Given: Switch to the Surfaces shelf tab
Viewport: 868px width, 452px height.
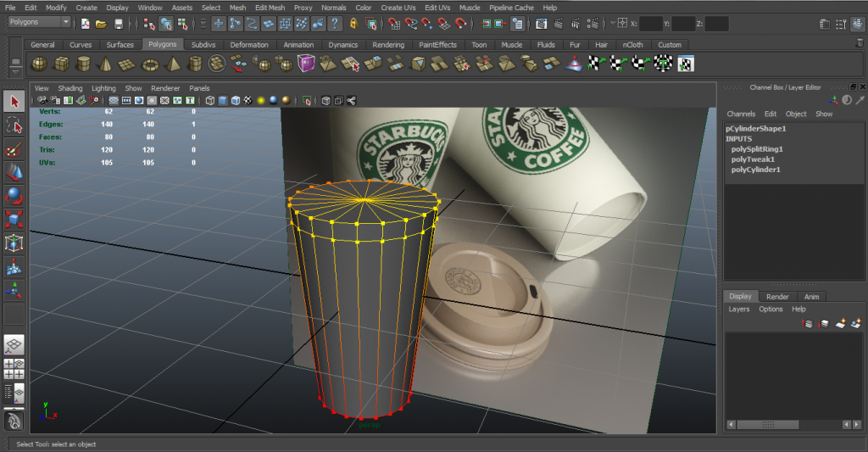Looking at the screenshot, I should 120,45.
